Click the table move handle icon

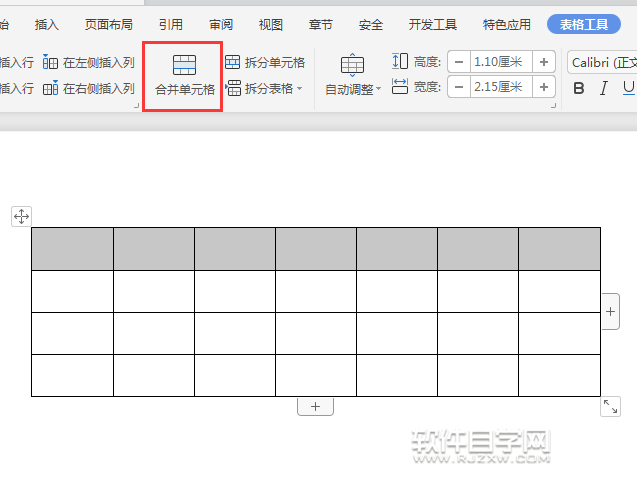21,216
